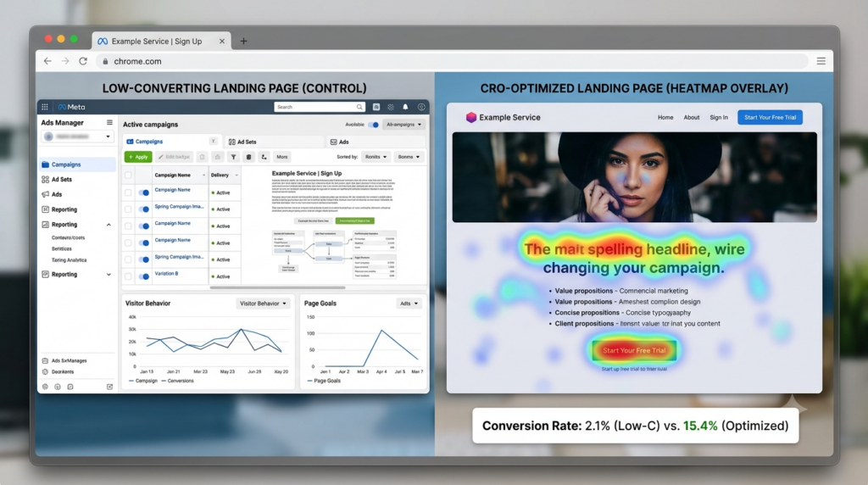Open the Bonms dropdown
Screen dimensions: 868x485
(x=409, y=157)
